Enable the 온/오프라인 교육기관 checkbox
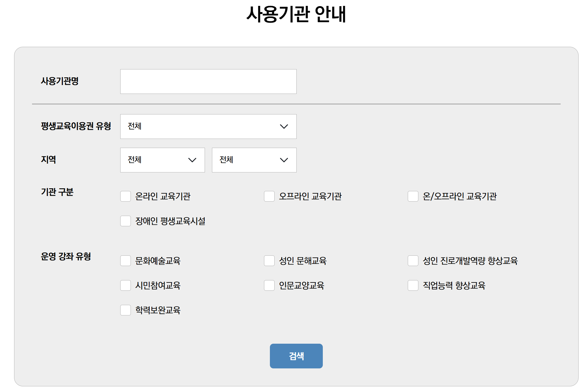The height and width of the screenshot is (389, 588). 413,196
